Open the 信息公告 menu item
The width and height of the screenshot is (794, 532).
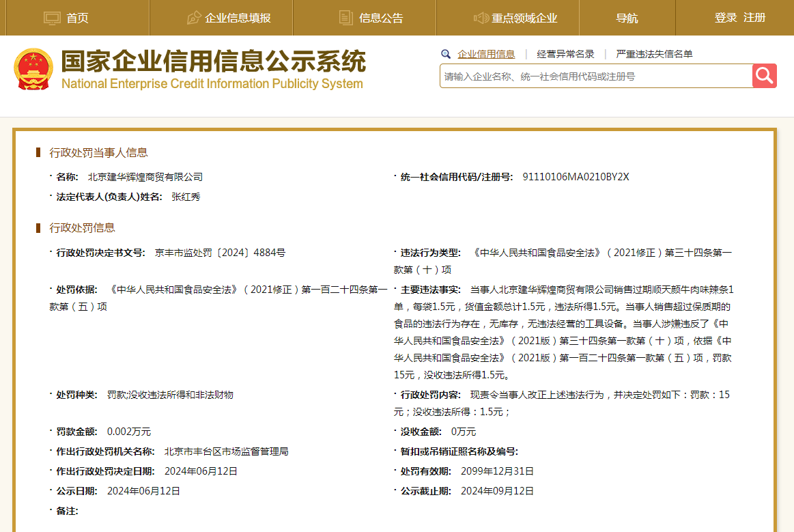pos(381,18)
